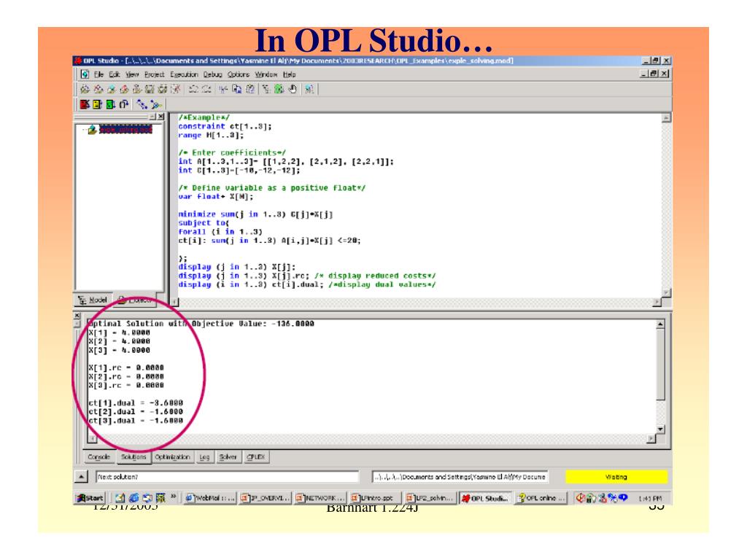Click the 'X[3].rc = 0.0000' output line

(x=126, y=385)
